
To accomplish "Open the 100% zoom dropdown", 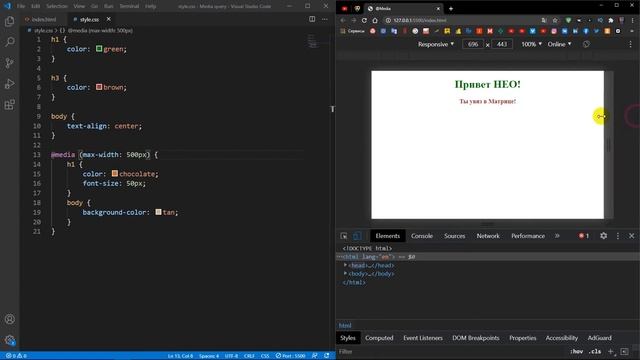I will (x=531, y=44).
